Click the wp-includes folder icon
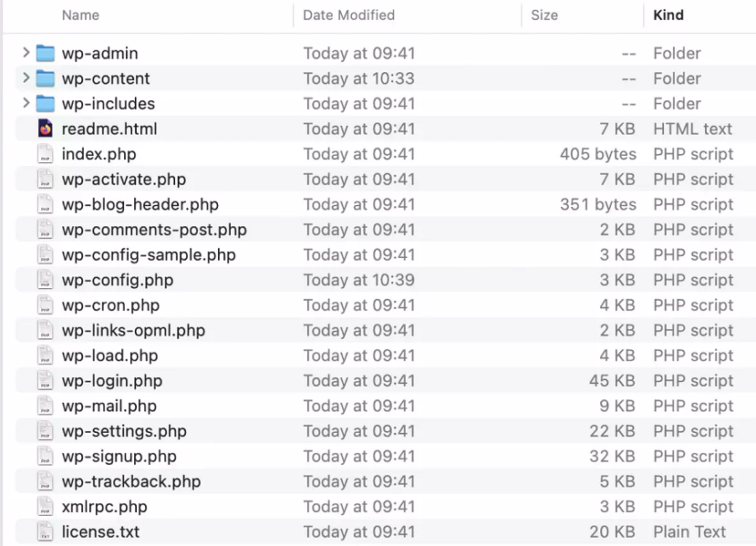 [x=46, y=103]
